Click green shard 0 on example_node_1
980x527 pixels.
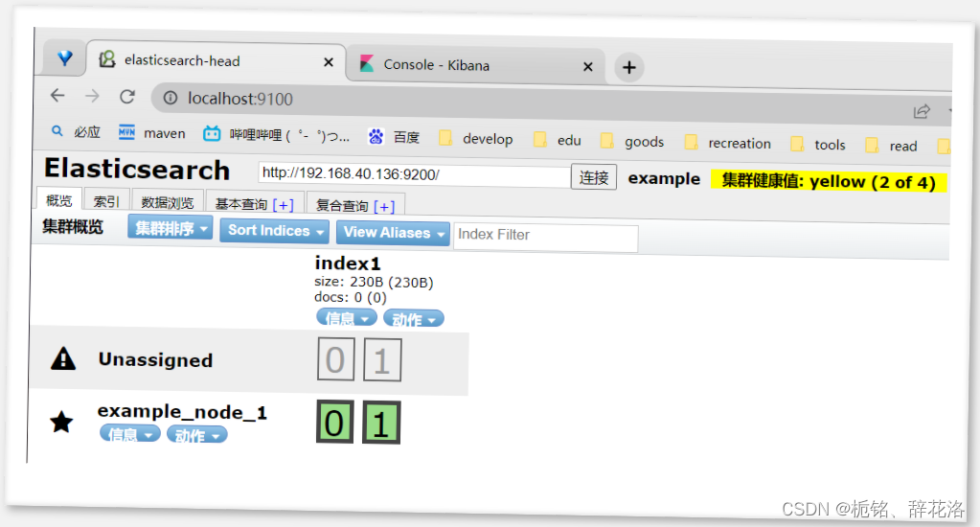click(334, 422)
